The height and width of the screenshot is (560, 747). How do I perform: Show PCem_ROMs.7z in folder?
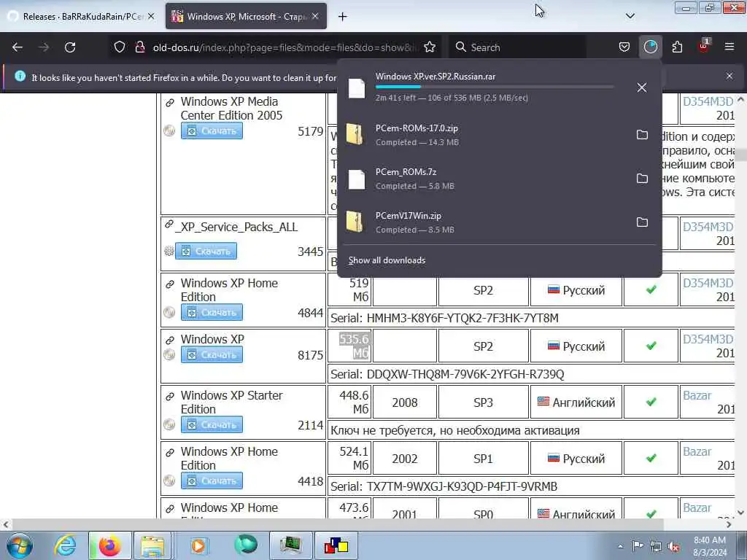(642, 179)
